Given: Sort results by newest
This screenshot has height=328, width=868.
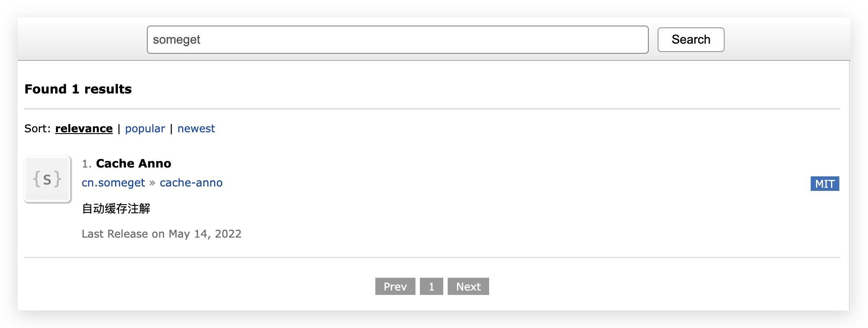Looking at the screenshot, I should coord(196,129).
